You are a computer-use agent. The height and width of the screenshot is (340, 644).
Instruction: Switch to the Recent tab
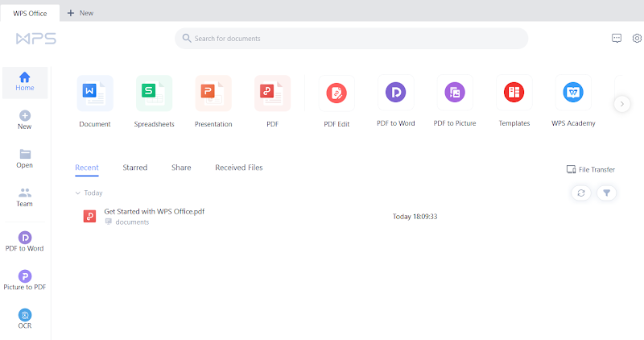(x=87, y=168)
